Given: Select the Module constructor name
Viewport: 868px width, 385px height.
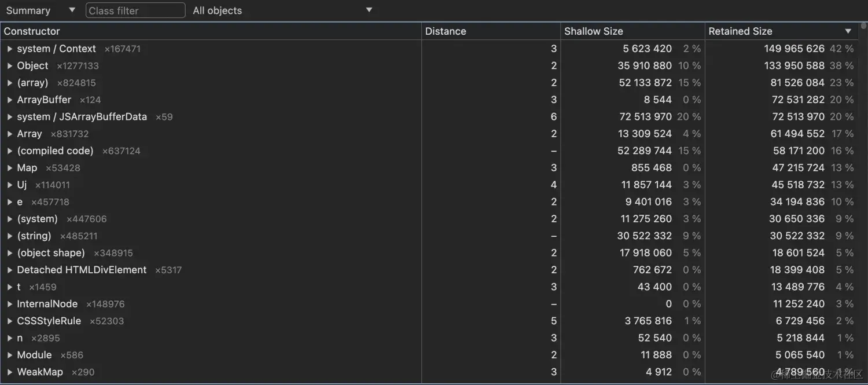Looking at the screenshot, I should pos(34,355).
